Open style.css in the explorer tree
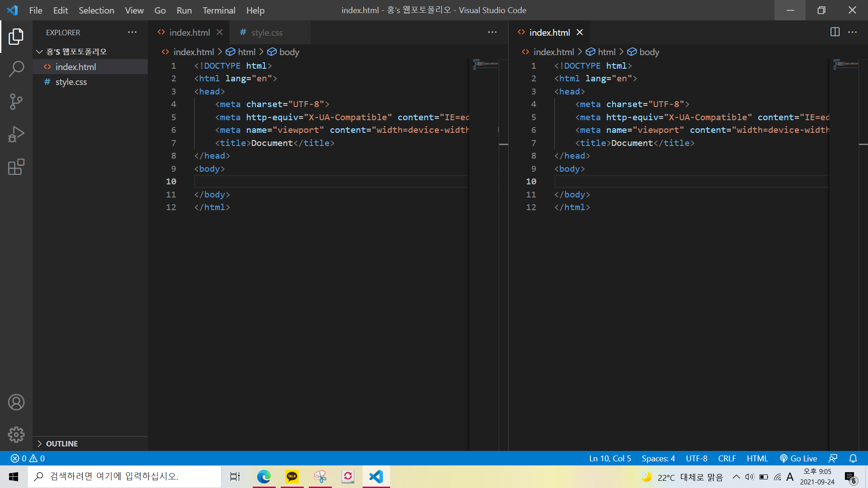 tap(90, 82)
